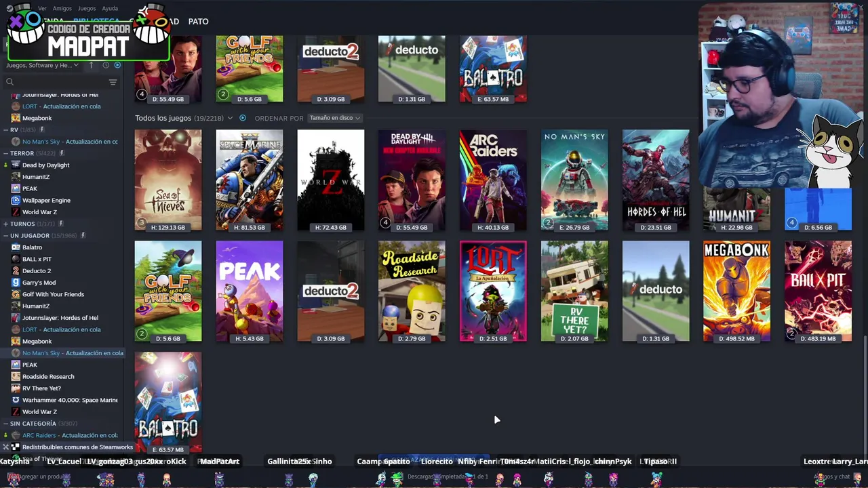Open Sea of Thieves cover in grid

(x=168, y=180)
